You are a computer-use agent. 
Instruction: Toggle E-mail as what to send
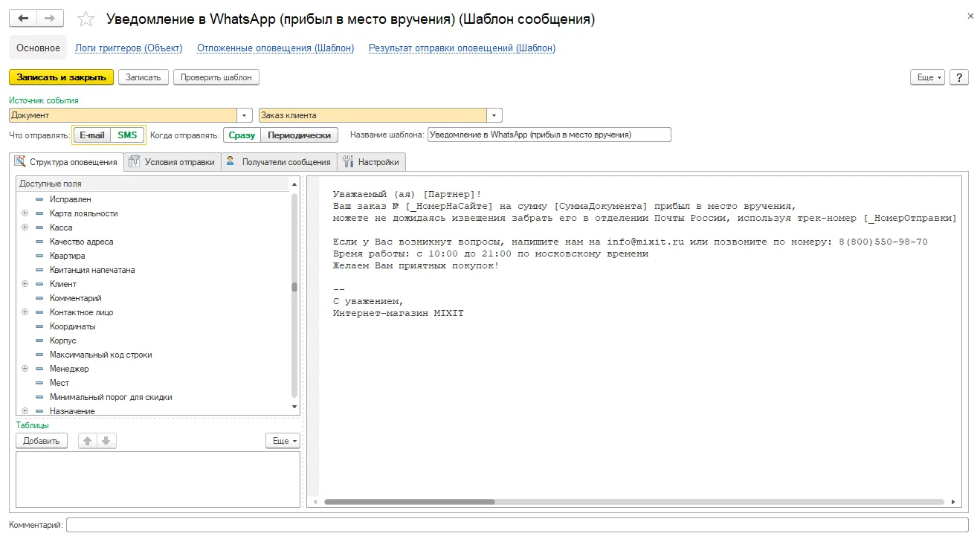pos(92,135)
